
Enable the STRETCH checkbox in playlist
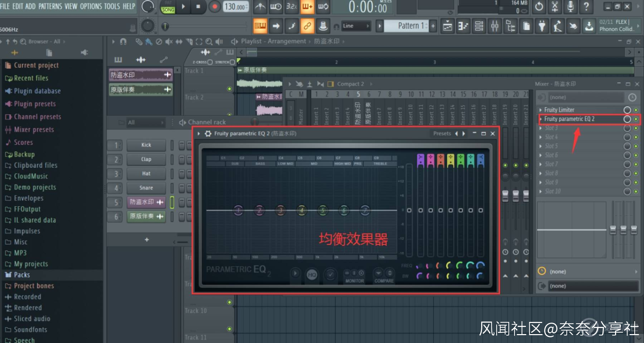232,62
